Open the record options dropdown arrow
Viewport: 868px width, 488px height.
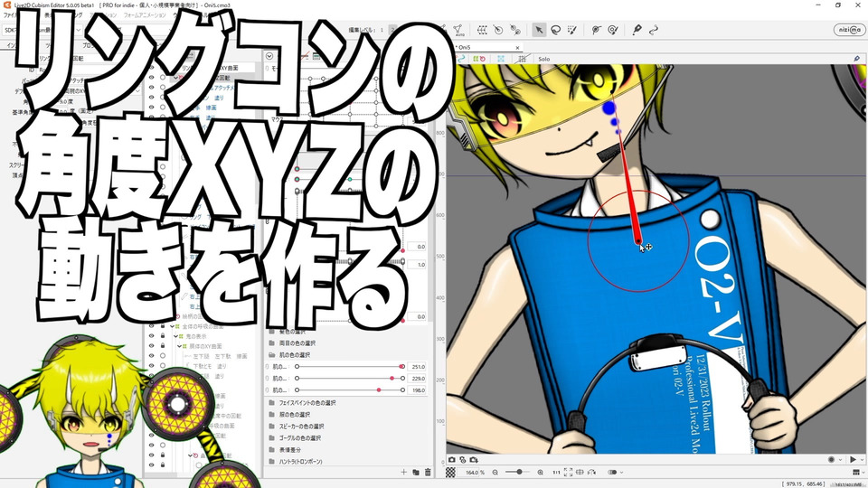(840, 460)
